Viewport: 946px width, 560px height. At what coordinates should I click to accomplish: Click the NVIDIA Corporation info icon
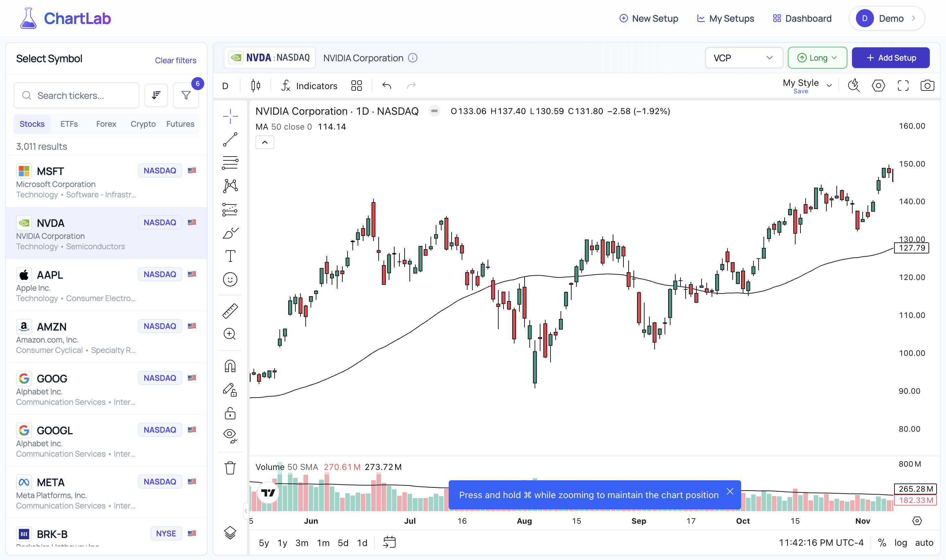pyautogui.click(x=413, y=58)
